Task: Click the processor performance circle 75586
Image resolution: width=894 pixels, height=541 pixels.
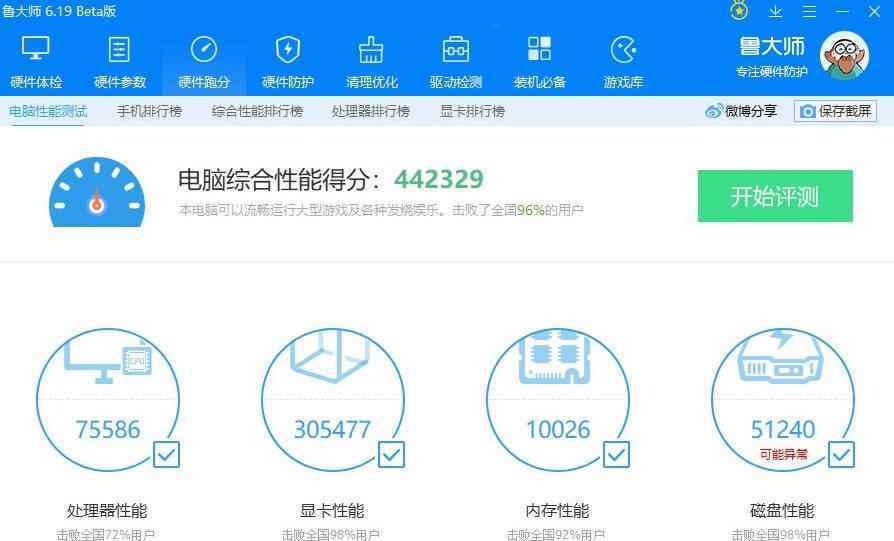Action: [x=108, y=400]
